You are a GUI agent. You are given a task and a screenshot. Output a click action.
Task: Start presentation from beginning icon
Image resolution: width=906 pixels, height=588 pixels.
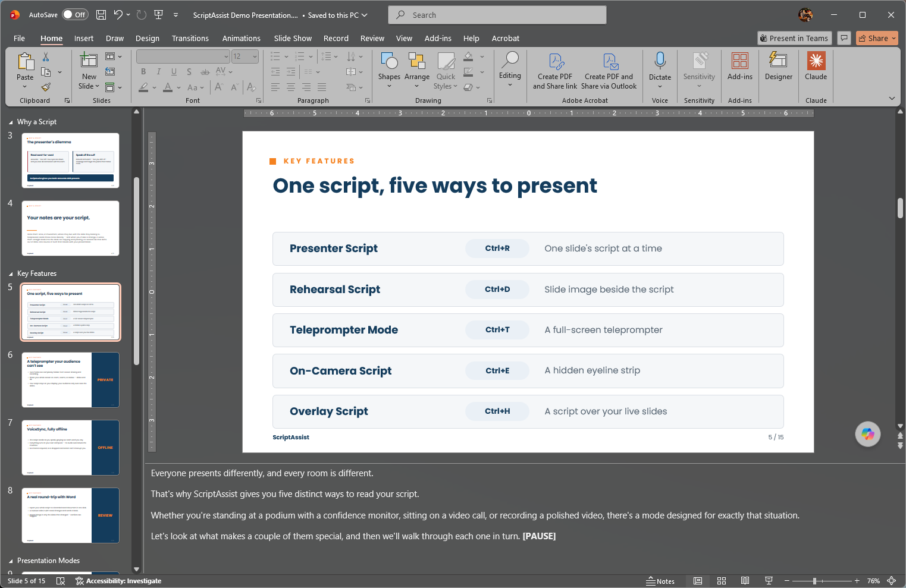pyautogui.click(x=158, y=15)
